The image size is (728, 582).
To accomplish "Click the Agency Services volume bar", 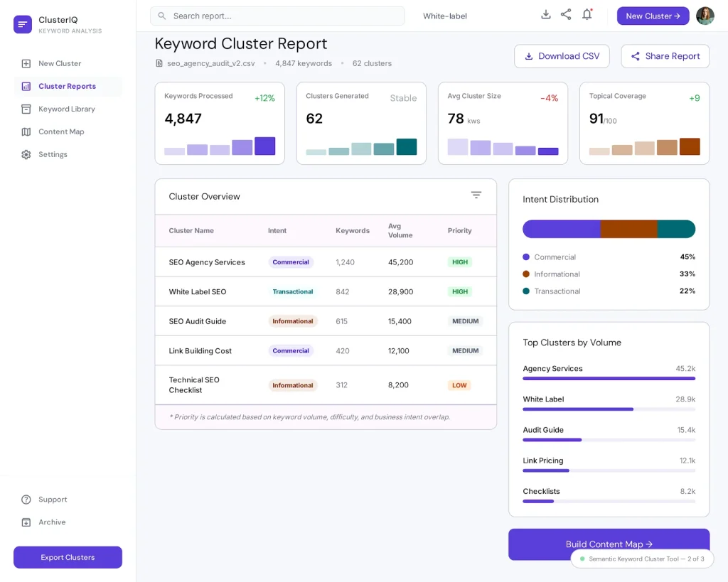I will click(x=609, y=379).
